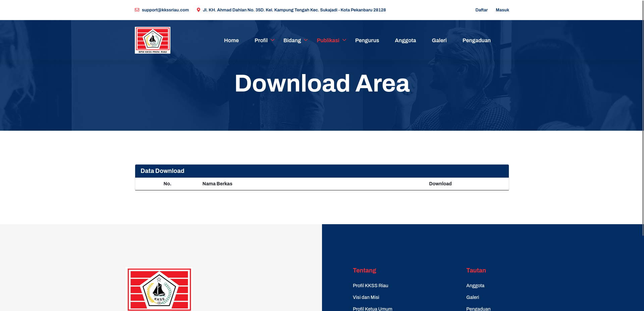Click the 'Download' column header
Screen dimensions: 644x311
(440, 184)
